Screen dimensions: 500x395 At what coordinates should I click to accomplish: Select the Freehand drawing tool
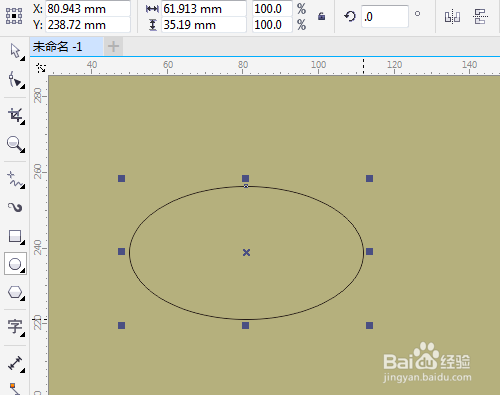point(15,180)
